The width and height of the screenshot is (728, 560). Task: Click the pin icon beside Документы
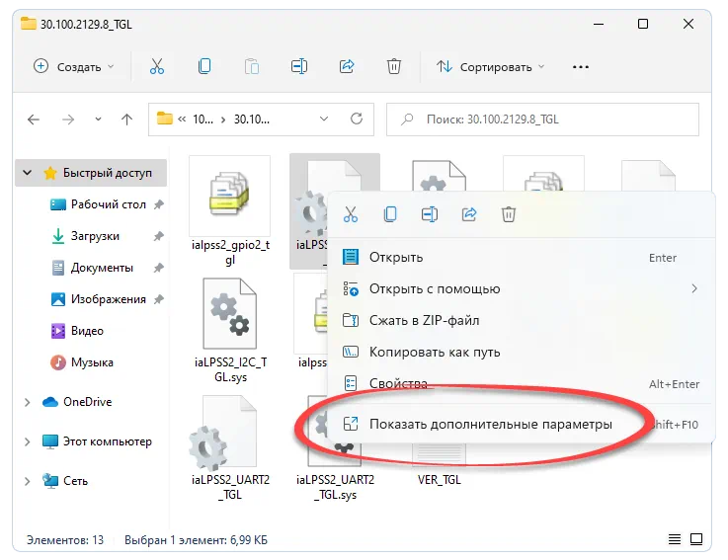tap(159, 268)
